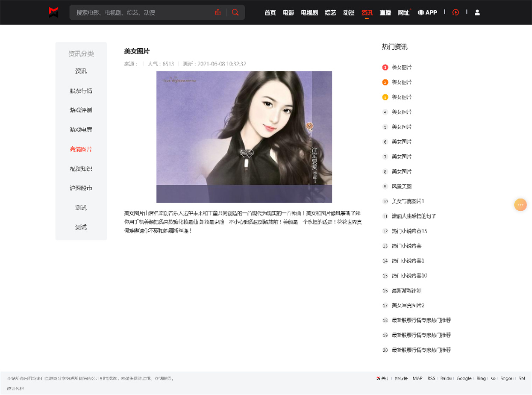Viewport: 532px width, 395px height.
Task: Open the MAP link in the footer
Action: click(x=417, y=378)
